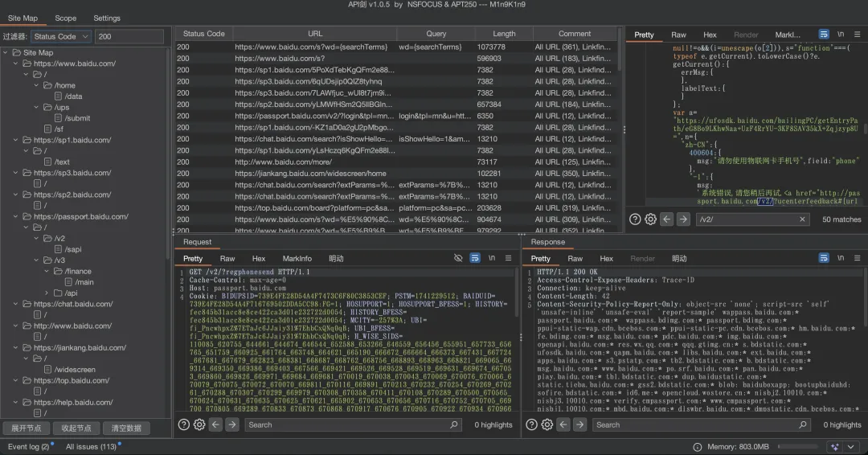Screen dimensions: 868x455
Task: Switch to the Scope tab
Action: point(65,18)
